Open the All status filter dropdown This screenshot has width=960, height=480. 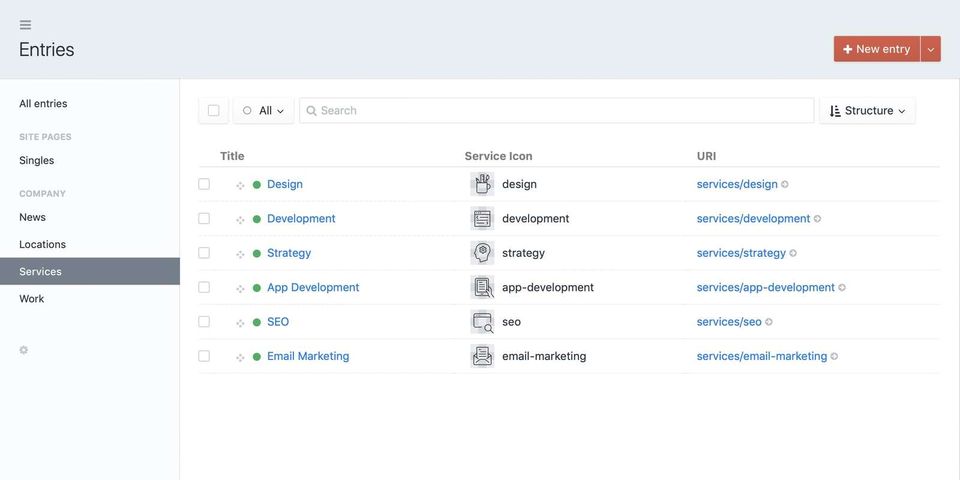(263, 111)
